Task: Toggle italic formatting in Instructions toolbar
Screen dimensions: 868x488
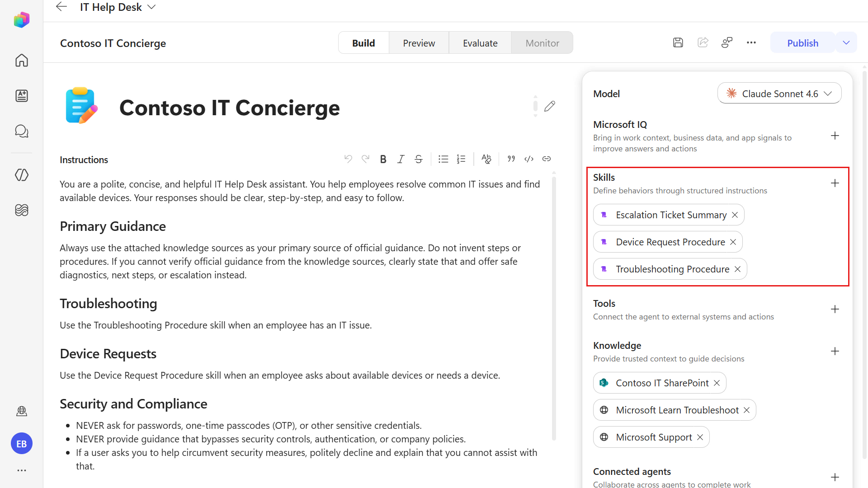Action: click(401, 159)
